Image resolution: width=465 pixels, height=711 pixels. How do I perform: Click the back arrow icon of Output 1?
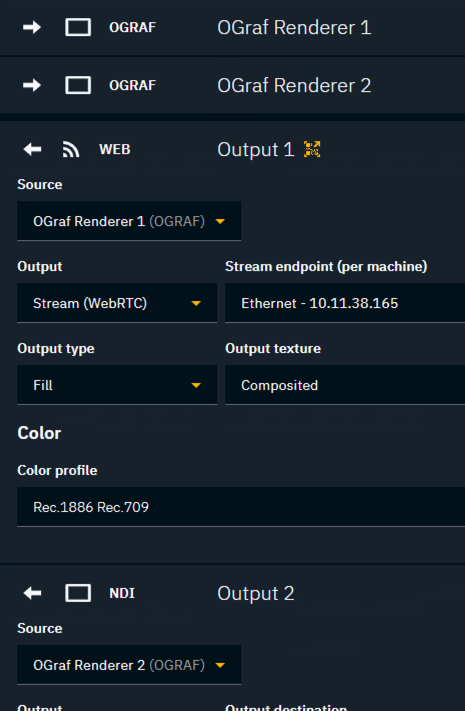[x=32, y=149]
